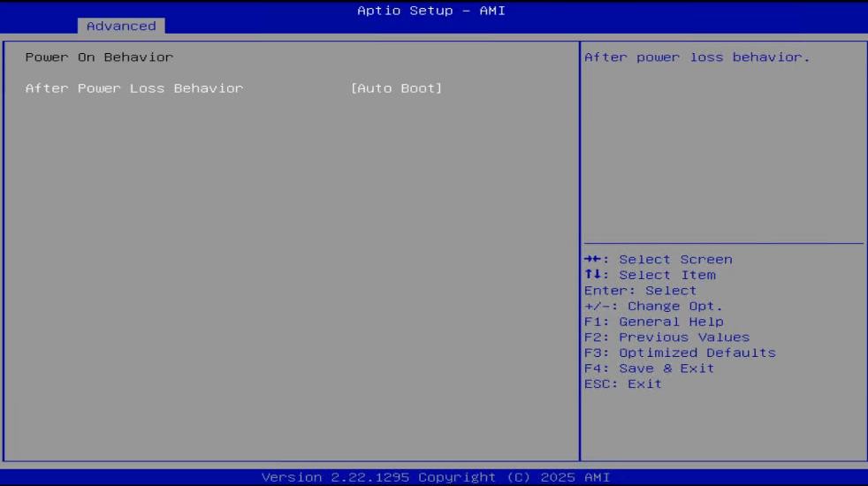This screenshot has width=868, height=486.
Task: Click the F1: General Help hint
Action: 654,321
